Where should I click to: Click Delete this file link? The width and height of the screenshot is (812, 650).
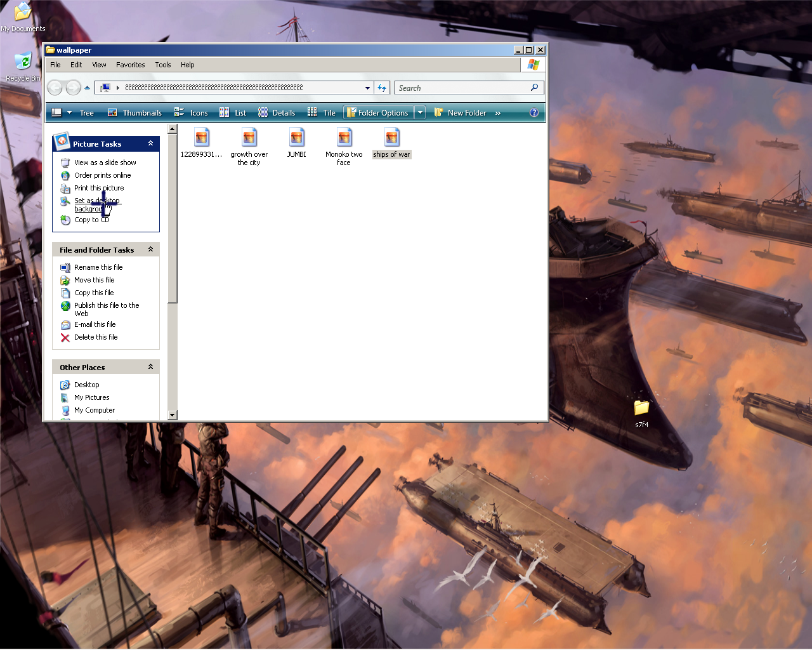tap(95, 338)
